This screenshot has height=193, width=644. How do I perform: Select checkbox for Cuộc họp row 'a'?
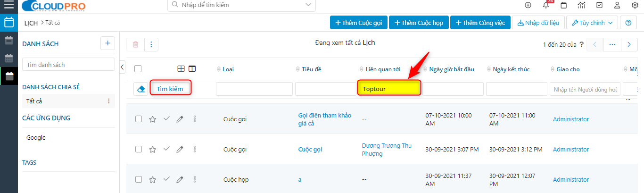(x=139, y=179)
